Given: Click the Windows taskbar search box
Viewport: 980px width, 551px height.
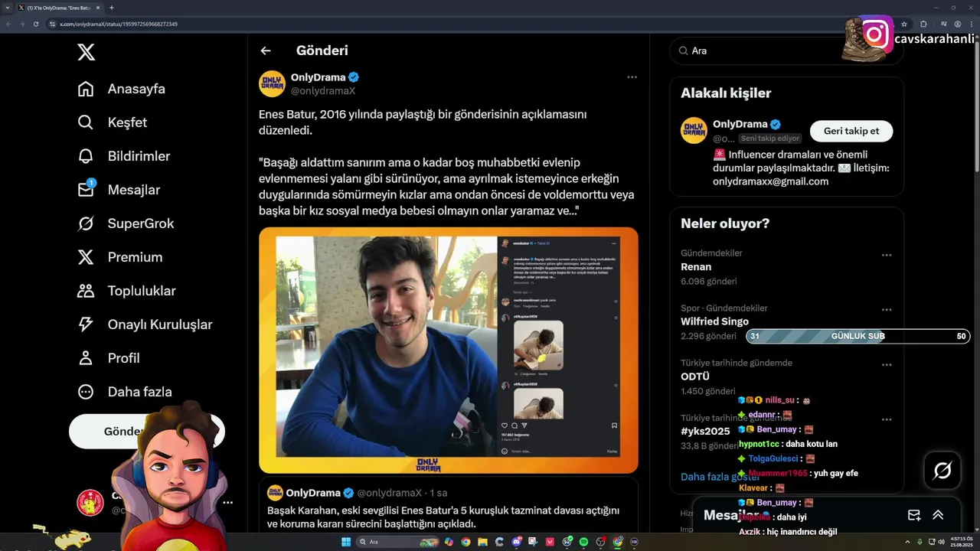Looking at the screenshot, I should click(x=397, y=542).
